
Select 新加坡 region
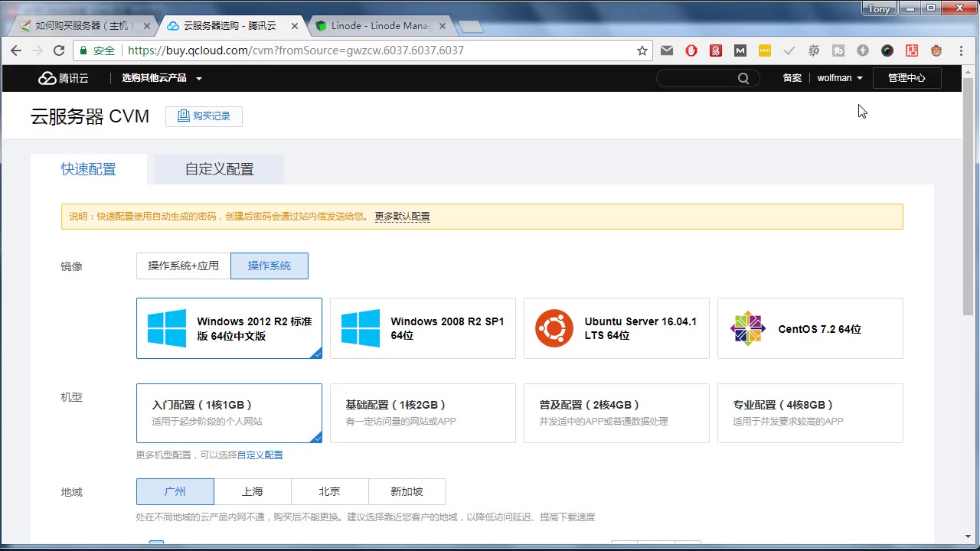pos(407,491)
